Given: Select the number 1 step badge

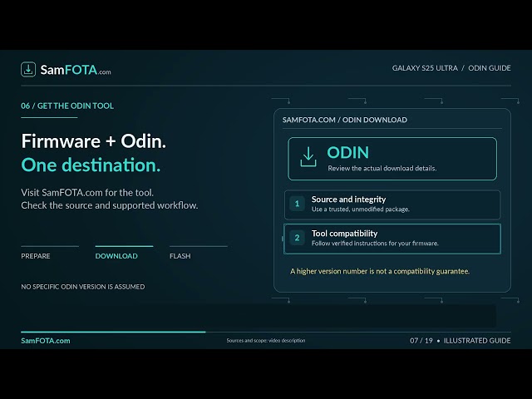Looking at the screenshot, I should 297,203.
